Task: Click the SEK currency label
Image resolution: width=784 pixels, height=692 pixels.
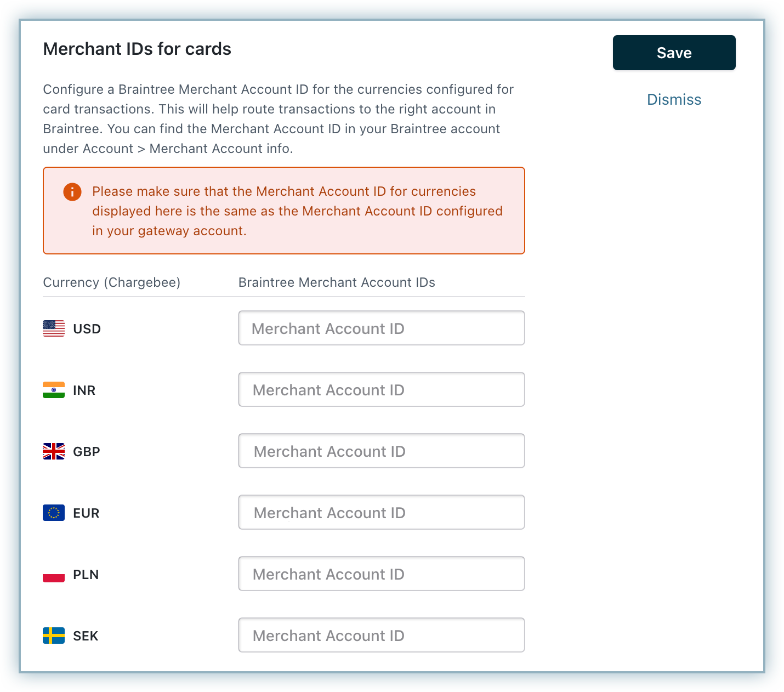Action: pos(86,636)
